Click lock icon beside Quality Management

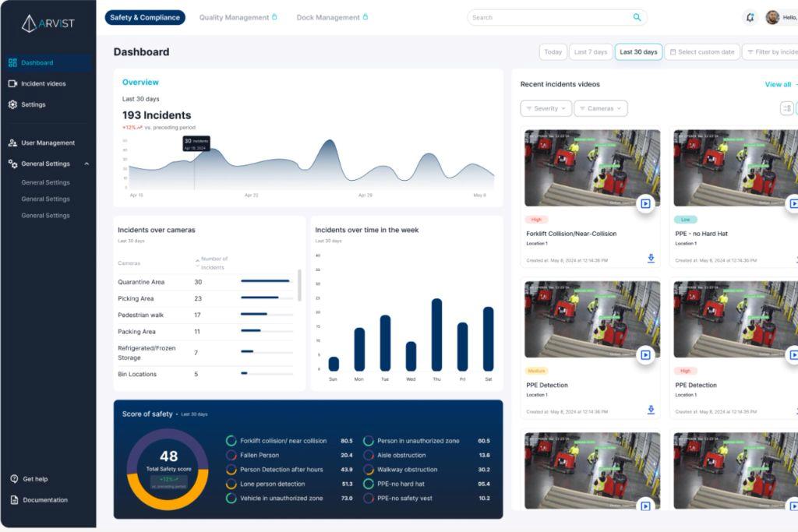click(x=274, y=17)
